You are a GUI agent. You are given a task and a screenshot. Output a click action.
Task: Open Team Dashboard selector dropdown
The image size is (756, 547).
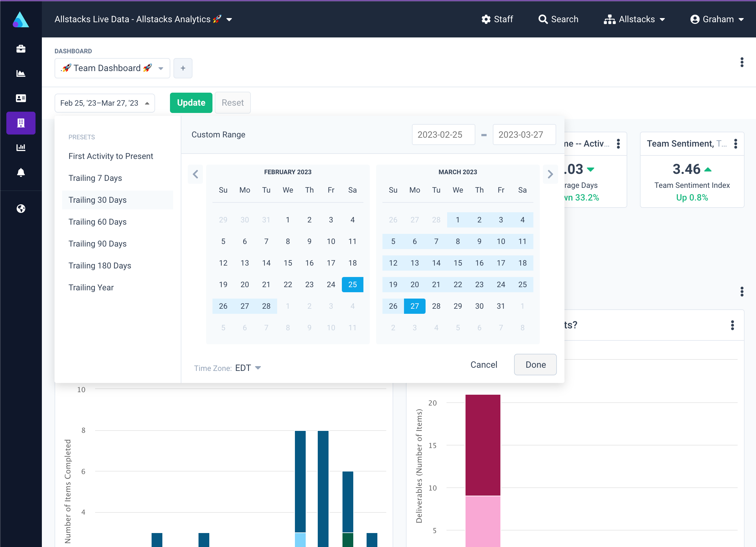tap(112, 68)
